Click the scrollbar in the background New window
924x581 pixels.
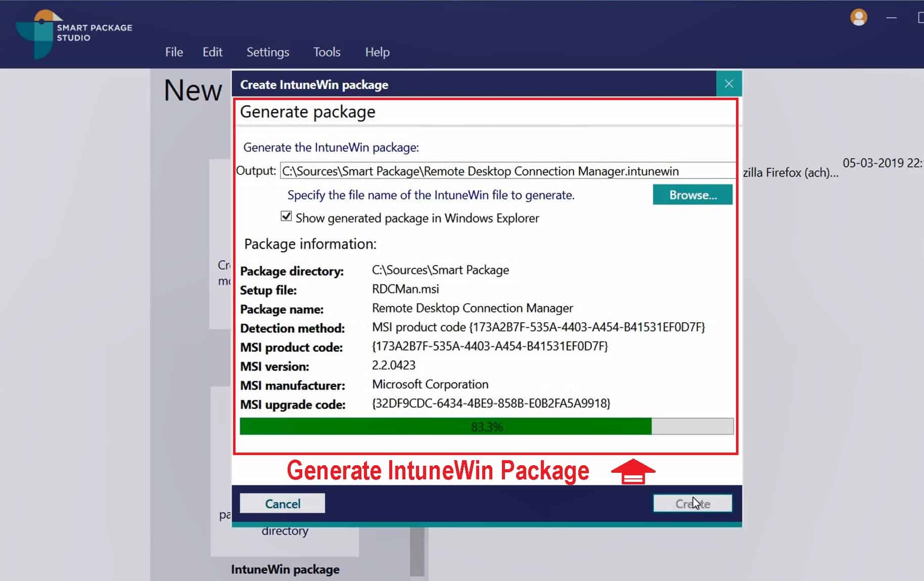(x=417, y=551)
